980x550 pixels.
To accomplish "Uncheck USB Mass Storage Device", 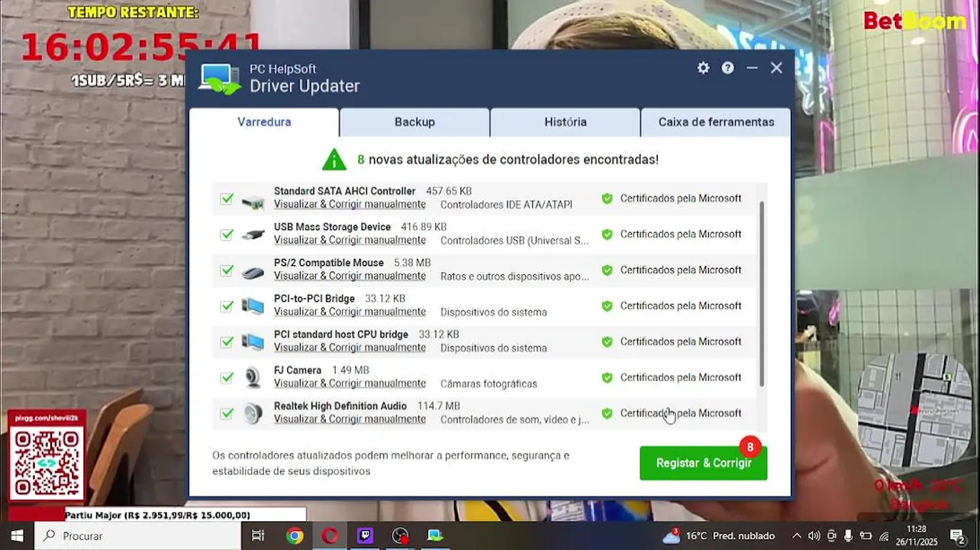I will coord(227,235).
